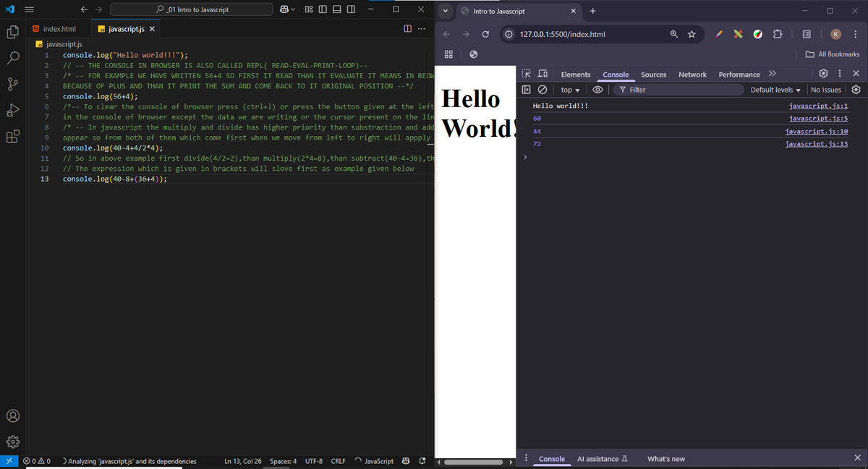Toggle the console sidebar in DevTools
The image size is (868, 469).
(x=526, y=90)
